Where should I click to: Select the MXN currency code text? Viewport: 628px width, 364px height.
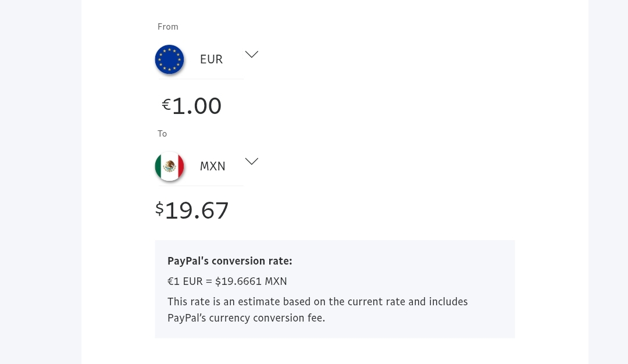pyautogui.click(x=212, y=166)
